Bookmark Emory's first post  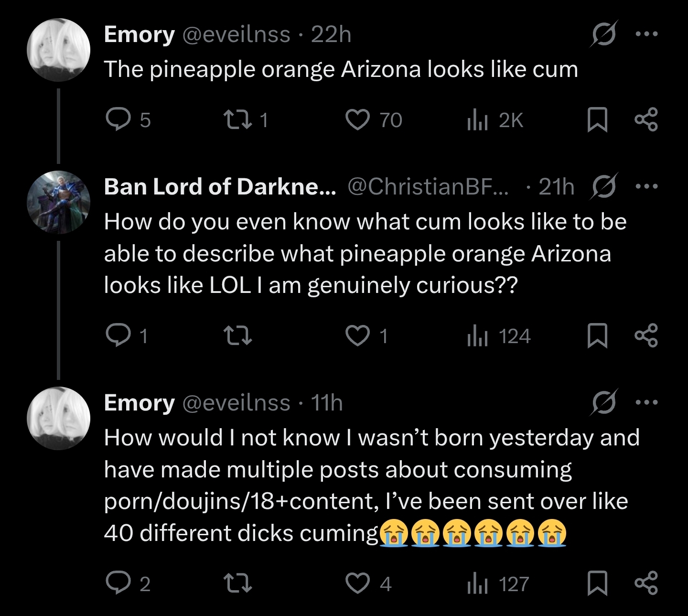(x=597, y=119)
